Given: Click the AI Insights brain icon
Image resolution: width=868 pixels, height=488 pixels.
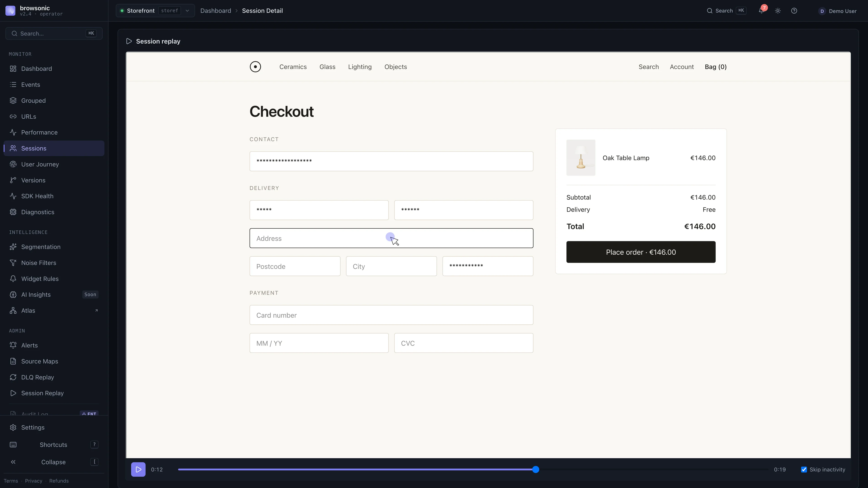Looking at the screenshot, I should 13,295.
